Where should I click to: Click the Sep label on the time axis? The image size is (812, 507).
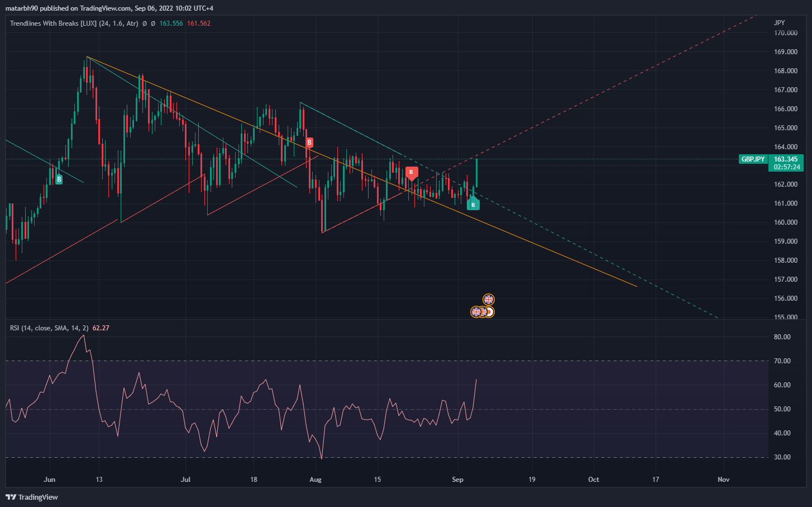pyautogui.click(x=458, y=480)
